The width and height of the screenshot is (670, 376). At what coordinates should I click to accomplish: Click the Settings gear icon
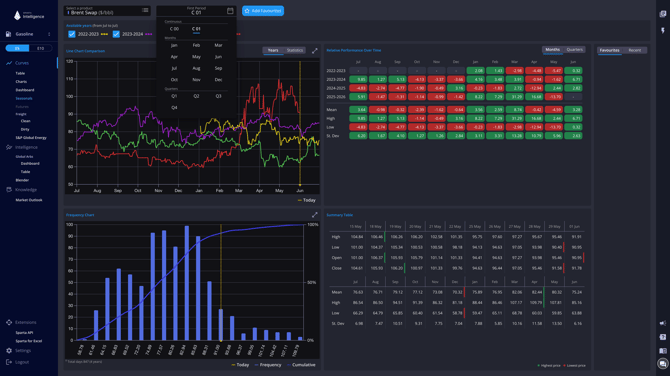pyautogui.click(x=9, y=350)
